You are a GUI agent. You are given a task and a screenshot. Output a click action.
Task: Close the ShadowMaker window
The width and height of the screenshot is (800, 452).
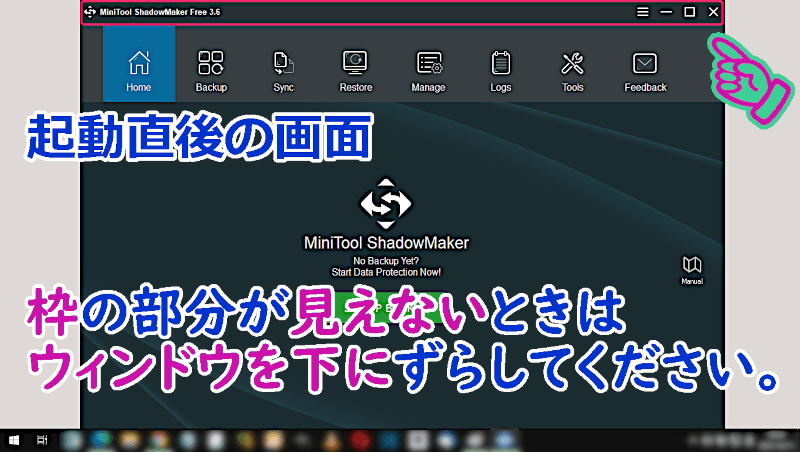coord(713,12)
